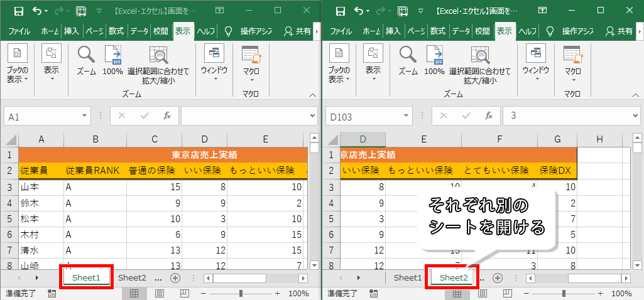Click the add new sheet plus icon in the left window
Viewport: 644px width, 300px height.
(x=175, y=277)
